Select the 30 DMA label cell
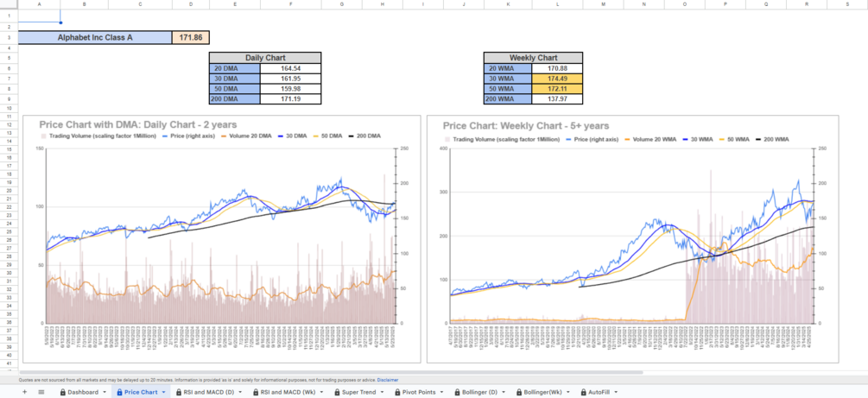The width and height of the screenshot is (868, 398). tap(234, 79)
